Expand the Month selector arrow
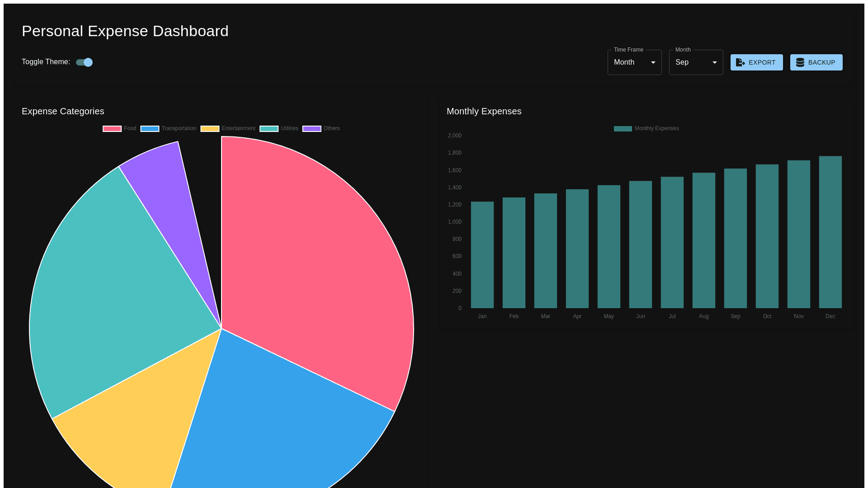The image size is (868, 488). click(714, 62)
